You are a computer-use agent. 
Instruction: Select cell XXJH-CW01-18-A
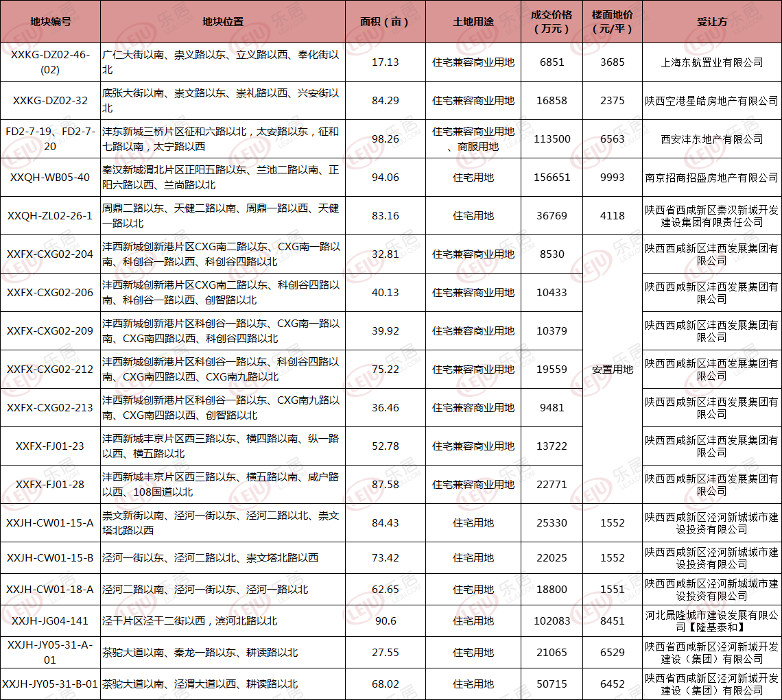point(50,590)
